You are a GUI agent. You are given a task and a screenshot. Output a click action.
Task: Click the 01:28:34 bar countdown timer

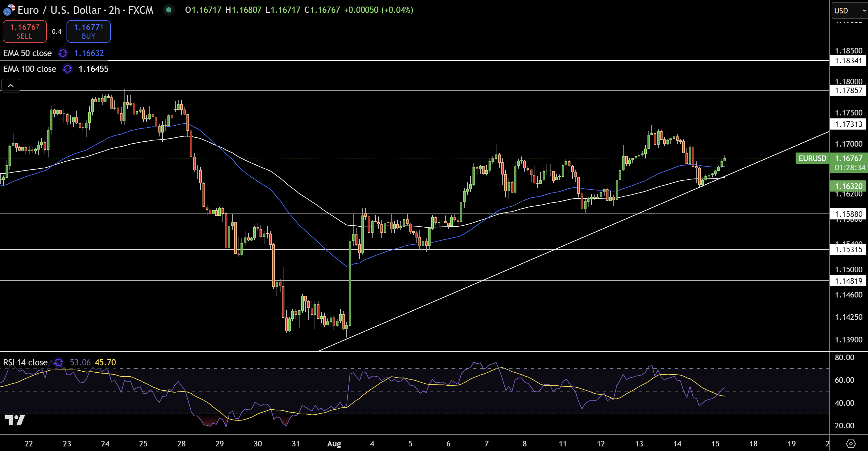[850, 168]
